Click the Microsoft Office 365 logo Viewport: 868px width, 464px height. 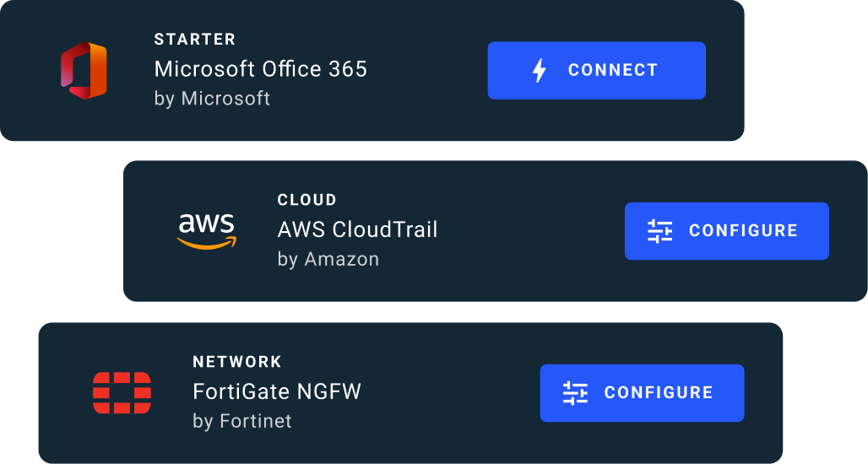[84, 70]
